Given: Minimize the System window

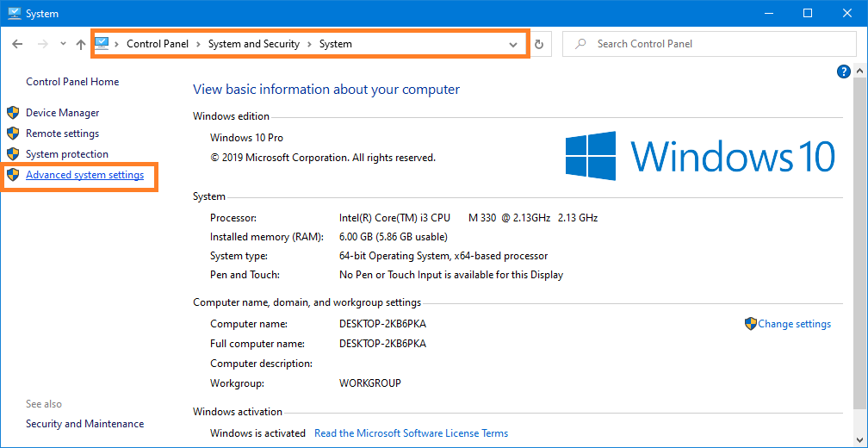Looking at the screenshot, I should click(769, 13).
